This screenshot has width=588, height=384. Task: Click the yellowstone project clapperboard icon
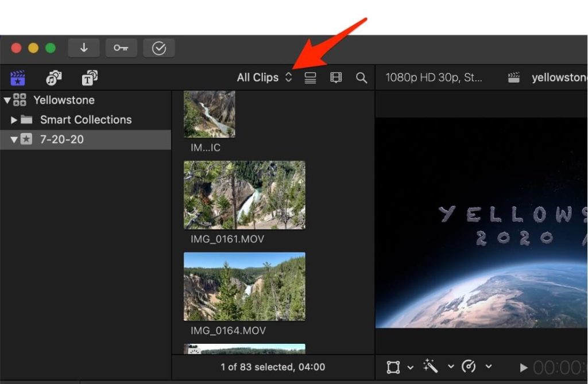(514, 77)
